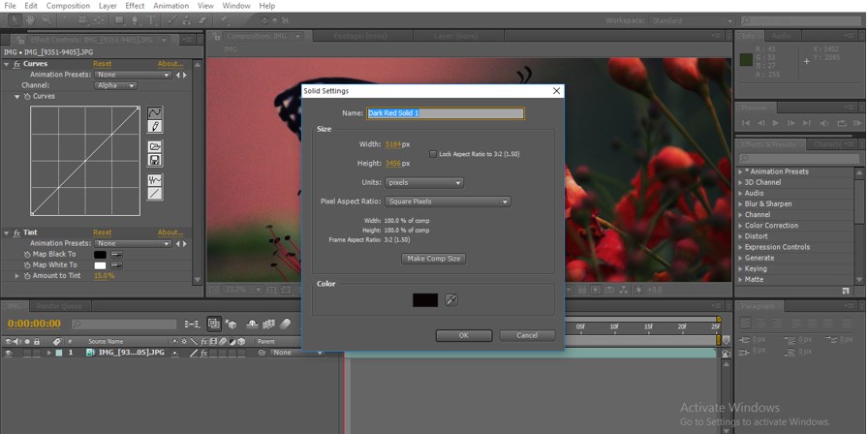
Task: Click the save curve floppy disk icon
Action: pyautogui.click(x=155, y=160)
